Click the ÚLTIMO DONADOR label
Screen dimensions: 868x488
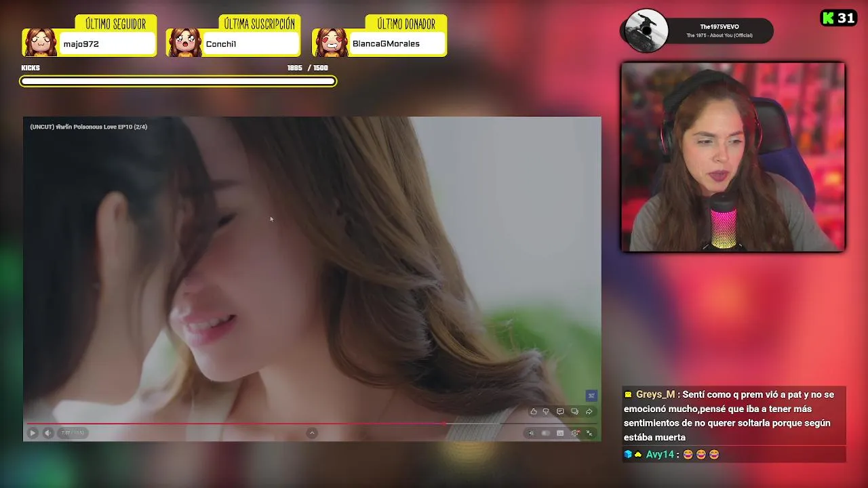coord(406,24)
